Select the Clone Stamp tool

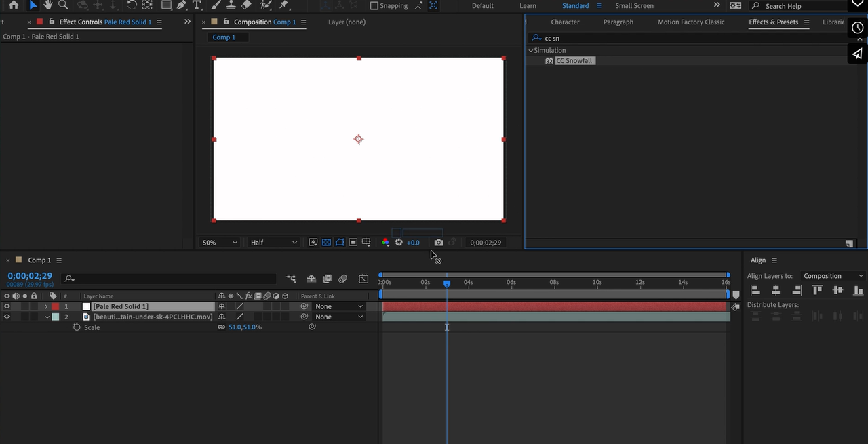[231, 5]
